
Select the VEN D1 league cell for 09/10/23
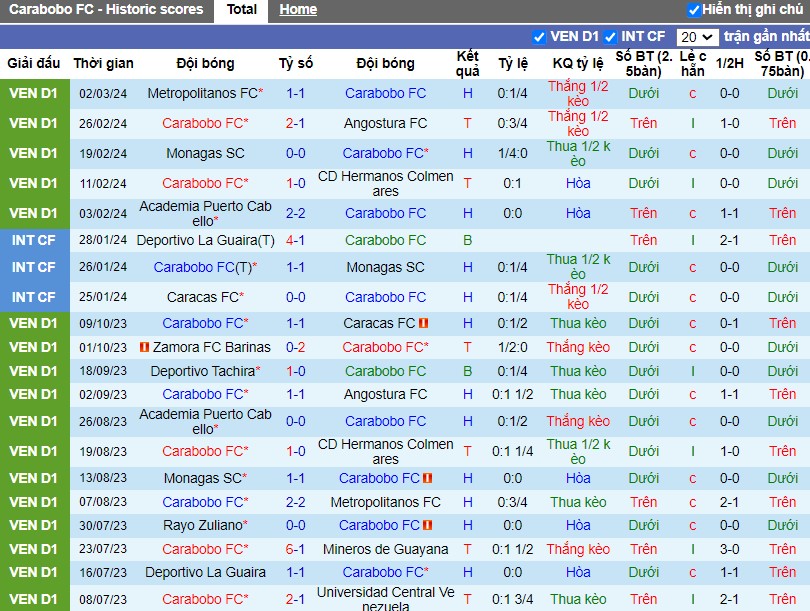click(x=34, y=323)
